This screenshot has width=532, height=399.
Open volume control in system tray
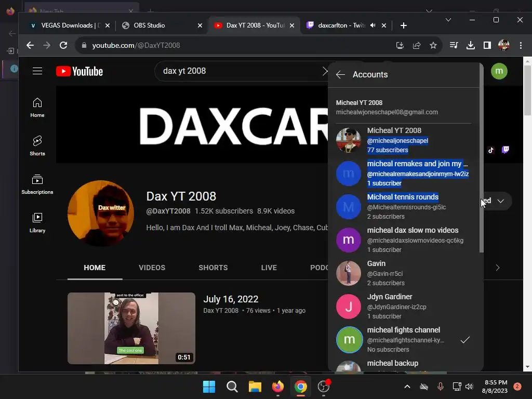tap(469, 387)
